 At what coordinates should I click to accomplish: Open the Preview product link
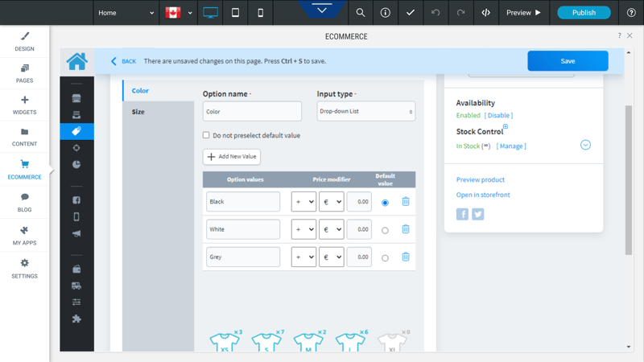click(x=481, y=179)
